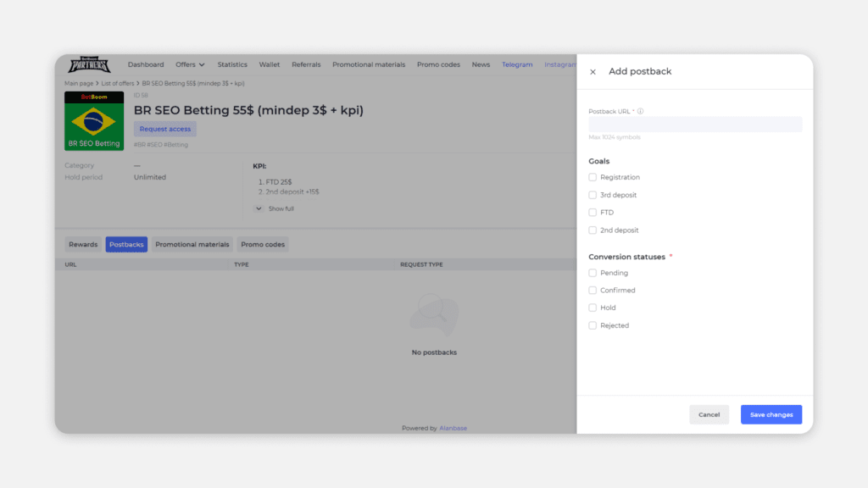
Task: Select the Postbacks tab
Action: pyautogui.click(x=126, y=245)
